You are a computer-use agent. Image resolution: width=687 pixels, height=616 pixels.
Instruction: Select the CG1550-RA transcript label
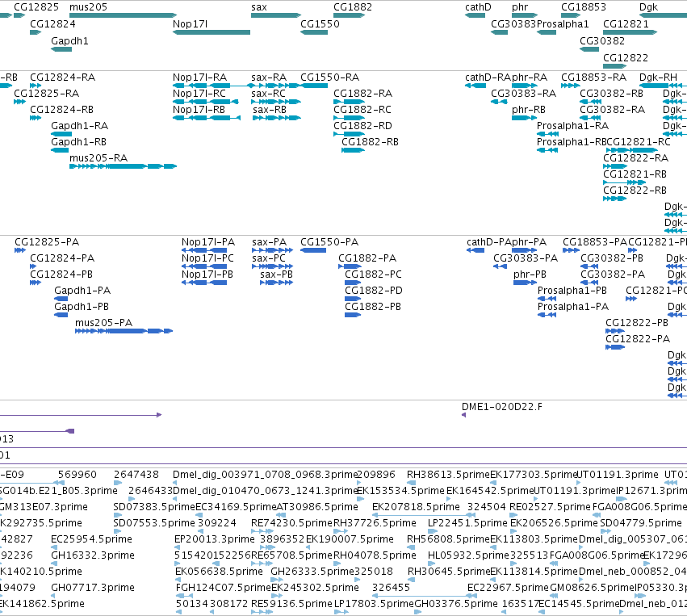point(329,78)
